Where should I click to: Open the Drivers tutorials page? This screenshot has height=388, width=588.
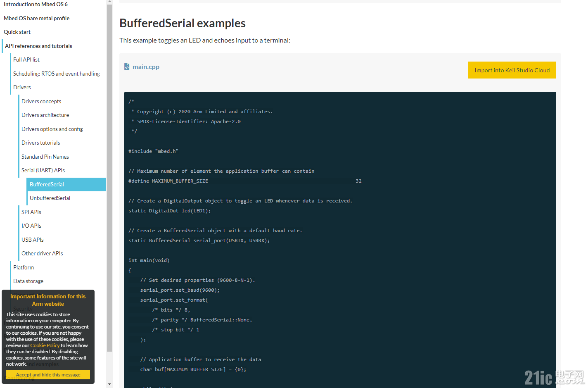[41, 143]
